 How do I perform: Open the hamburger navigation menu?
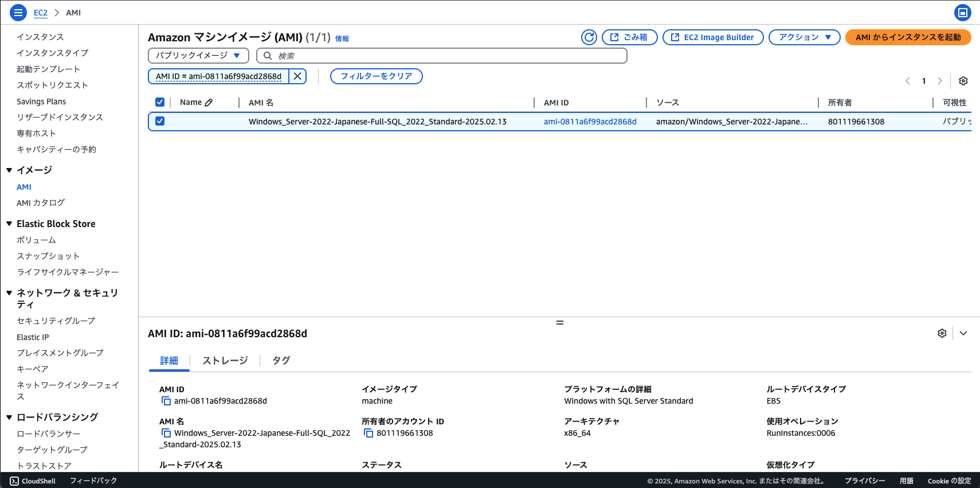(x=18, y=12)
